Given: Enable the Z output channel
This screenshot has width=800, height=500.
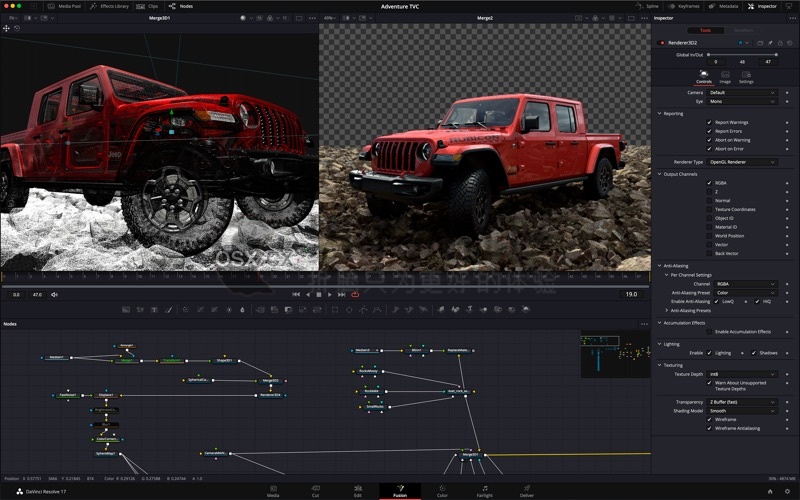Looking at the screenshot, I should click(x=709, y=191).
